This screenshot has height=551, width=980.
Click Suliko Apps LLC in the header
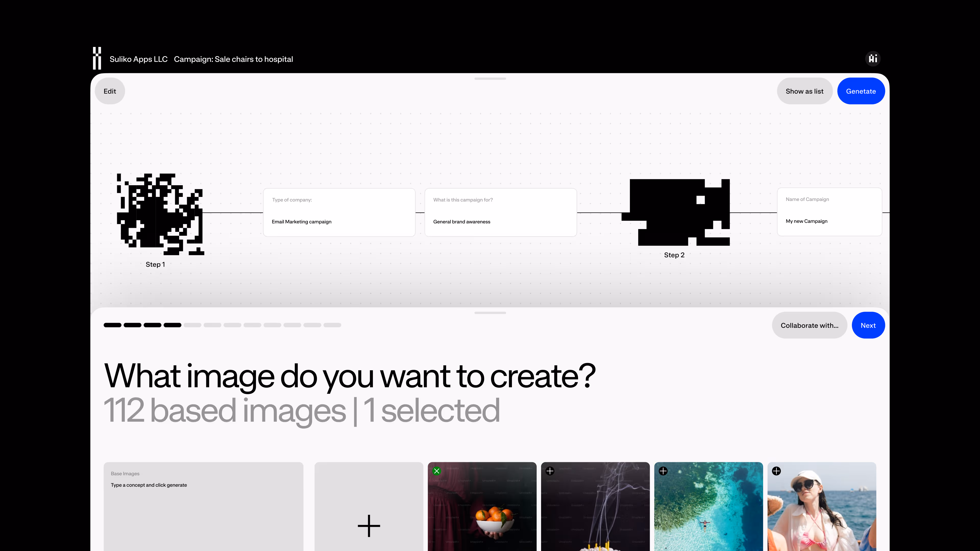[x=139, y=59]
